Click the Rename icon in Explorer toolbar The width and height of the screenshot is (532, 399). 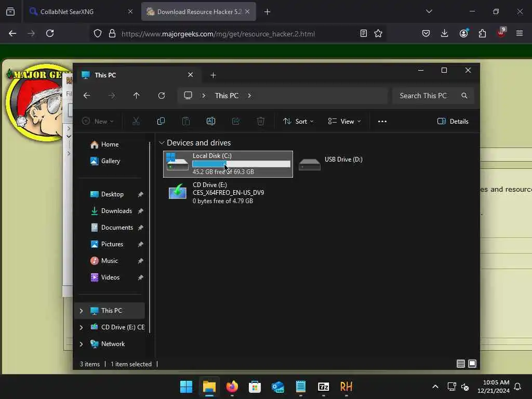(211, 121)
